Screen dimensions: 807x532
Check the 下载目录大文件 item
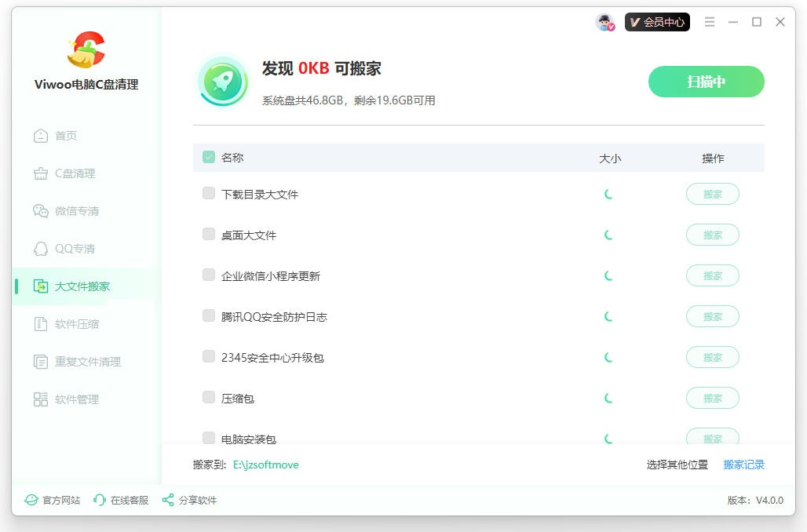(208, 193)
